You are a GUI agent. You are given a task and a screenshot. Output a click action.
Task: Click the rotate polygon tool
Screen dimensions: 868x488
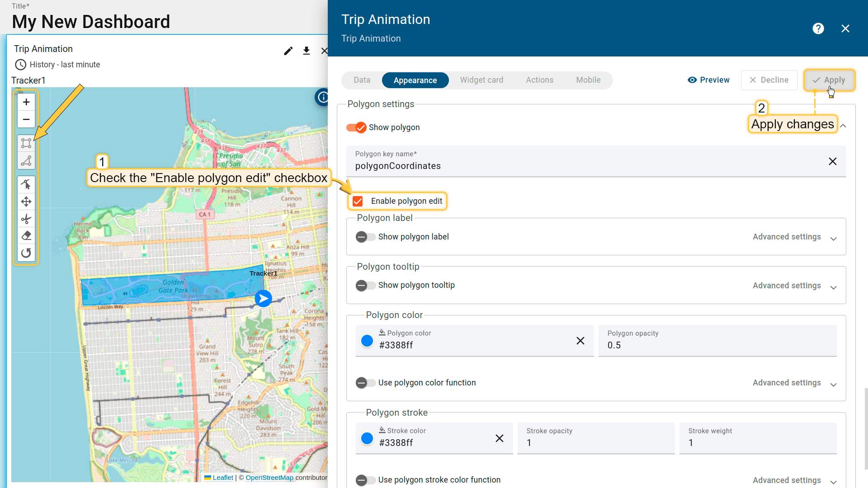(26, 253)
